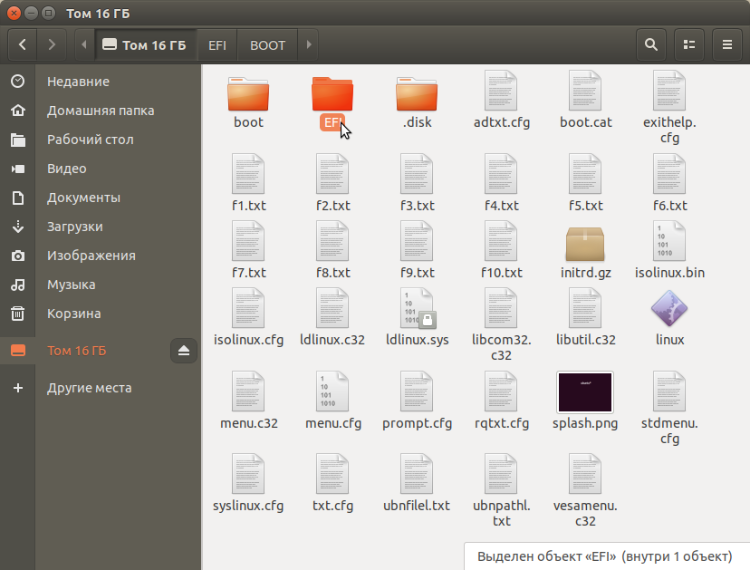Click the search magnifier icon in toolbar
Image resolution: width=750 pixels, height=570 pixels.
click(x=651, y=45)
